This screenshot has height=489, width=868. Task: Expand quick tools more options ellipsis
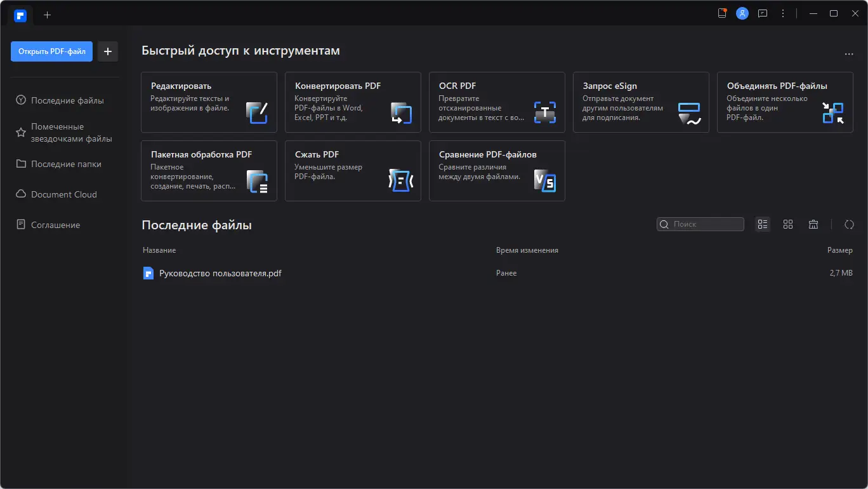[x=849, y=54]
